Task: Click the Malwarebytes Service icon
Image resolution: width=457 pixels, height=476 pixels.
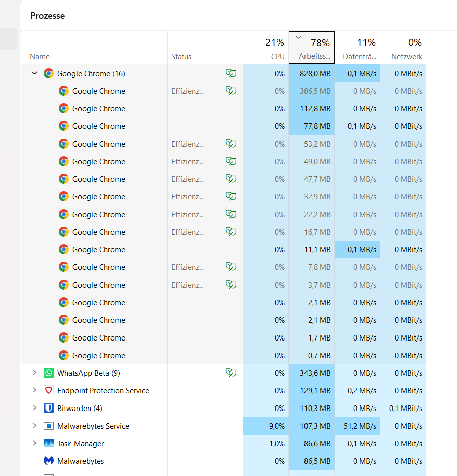Action: click(48, 426)
